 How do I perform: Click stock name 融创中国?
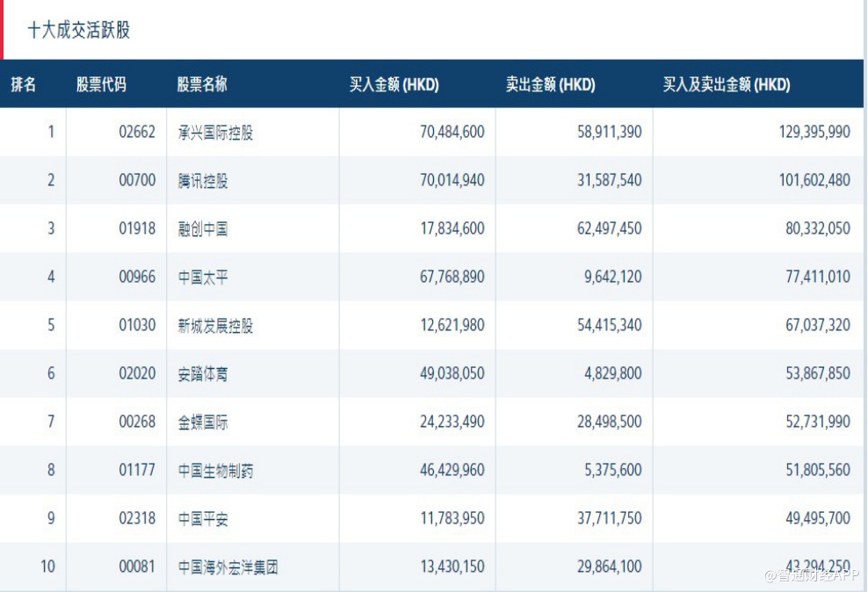[x=203, y=229]
